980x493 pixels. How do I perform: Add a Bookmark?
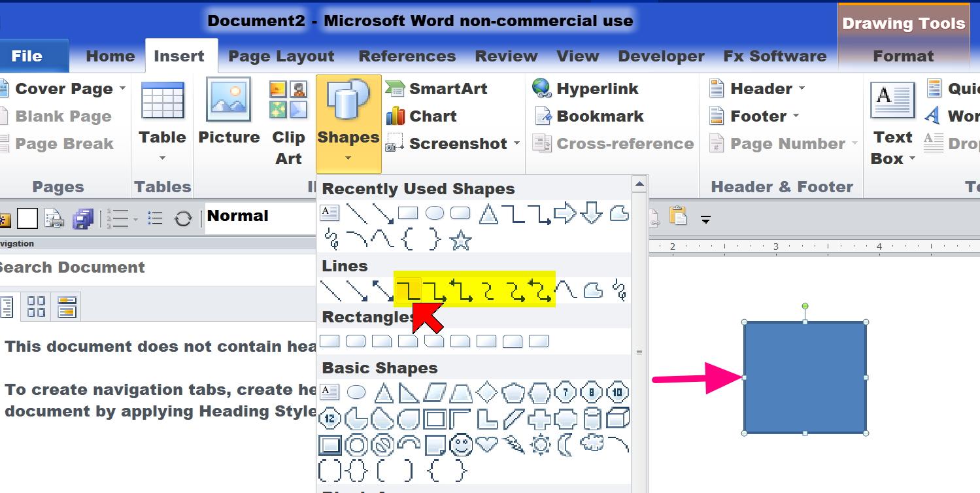(x=588, y=116)
